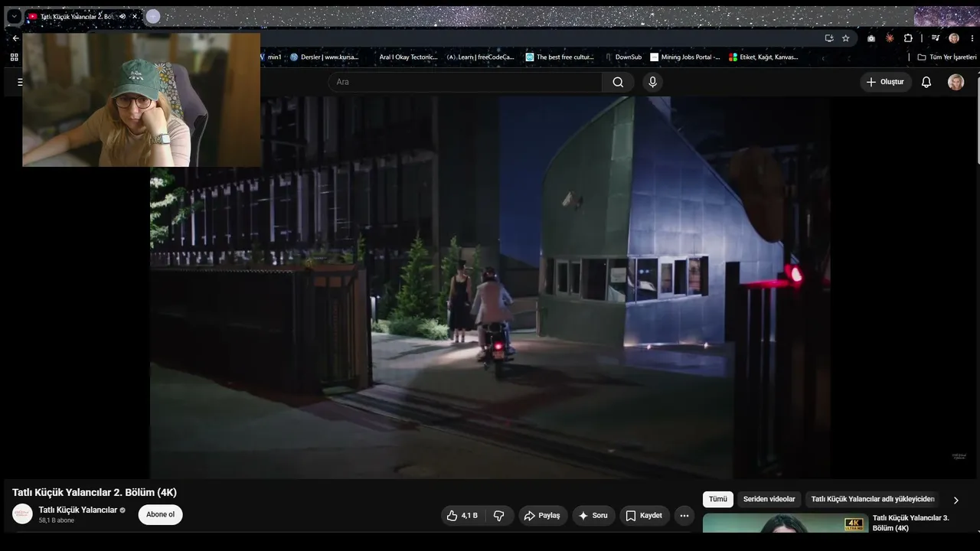
Task: Open the Tatlı Küçük Yalancılar 3. Bölüm (4K) title
Action: 910,523
